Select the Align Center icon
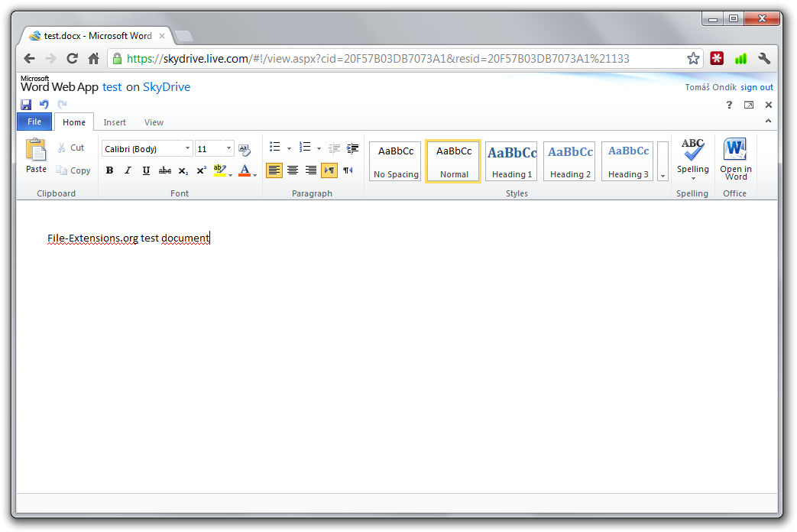797x532 pixels. 293,170
